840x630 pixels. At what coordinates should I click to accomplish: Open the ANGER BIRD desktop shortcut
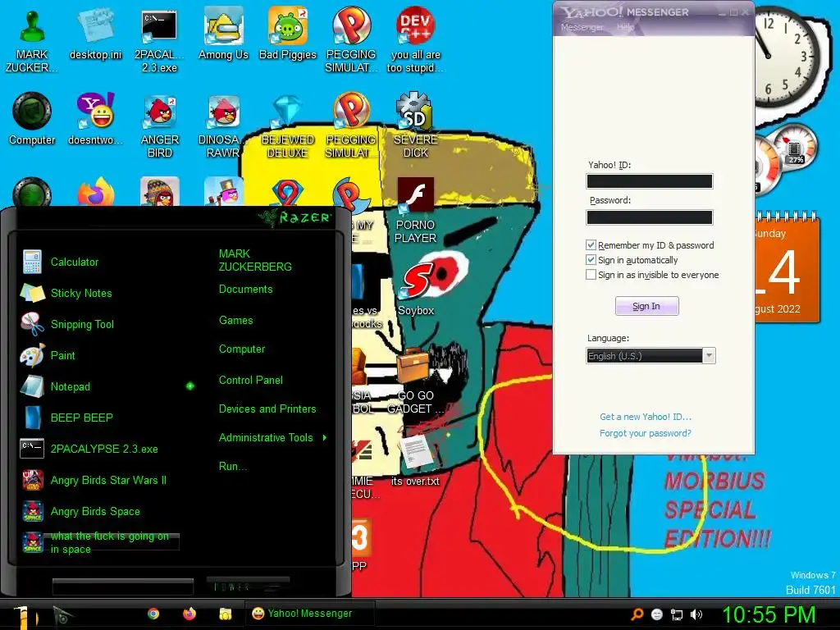click(160, 126)
